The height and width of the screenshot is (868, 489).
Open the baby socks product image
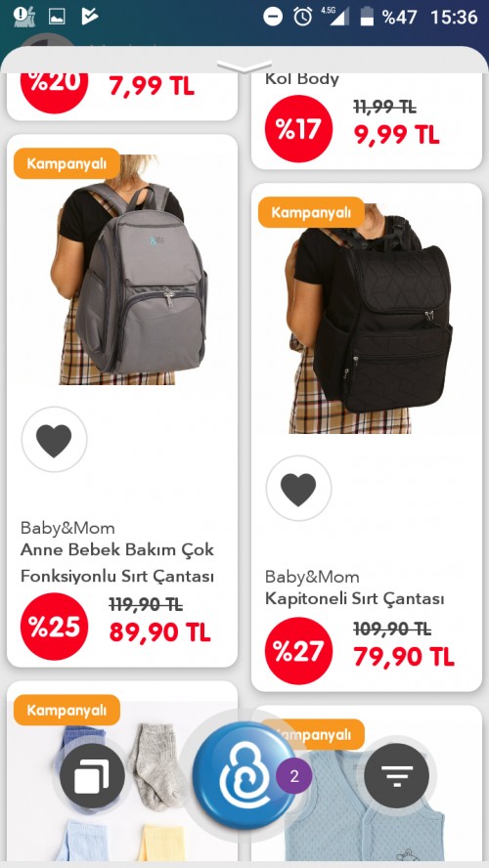(122, 781)
